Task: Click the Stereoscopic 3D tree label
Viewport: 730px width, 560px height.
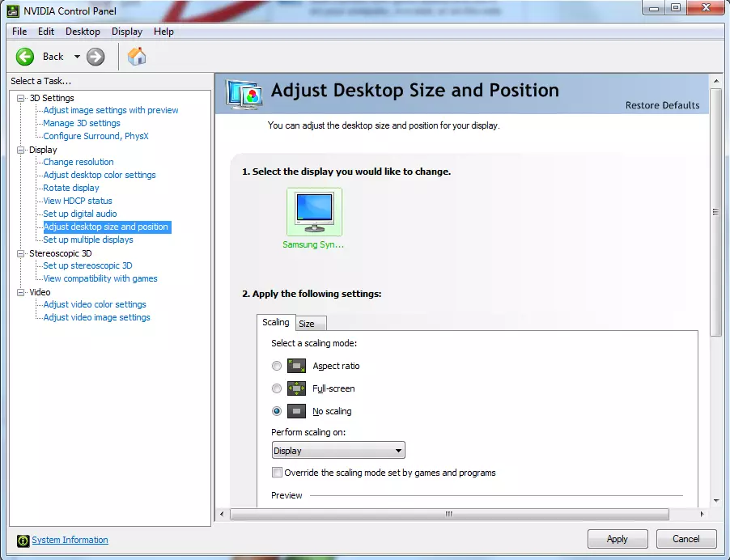Action: click(61, 253)
